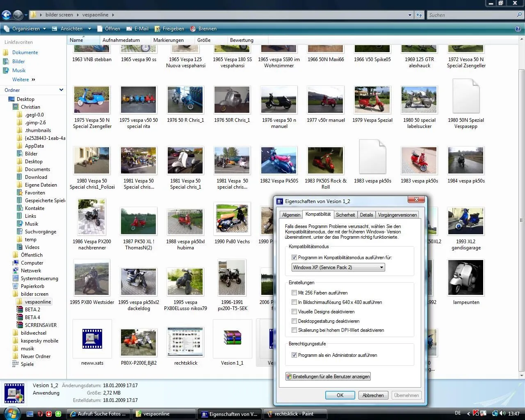Toggle Programm als ein Administrator ausführen
The height and width of the screenshot is (420, 525).
294,355
